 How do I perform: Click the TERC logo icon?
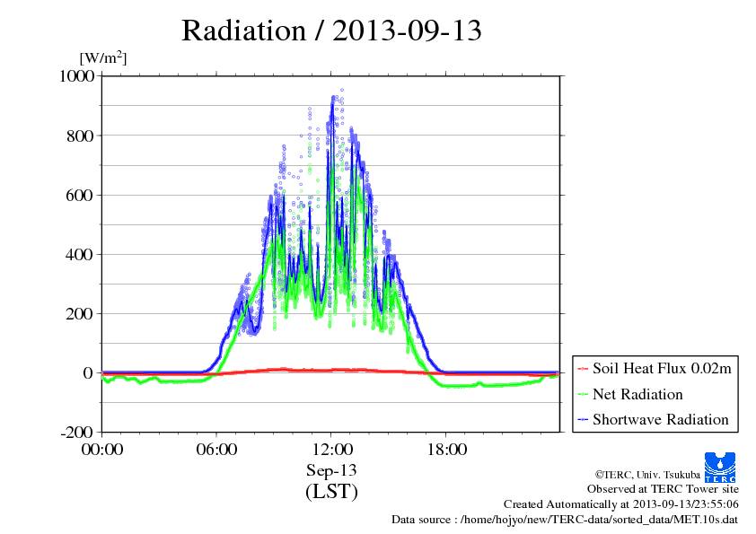(x=720, y=468)
